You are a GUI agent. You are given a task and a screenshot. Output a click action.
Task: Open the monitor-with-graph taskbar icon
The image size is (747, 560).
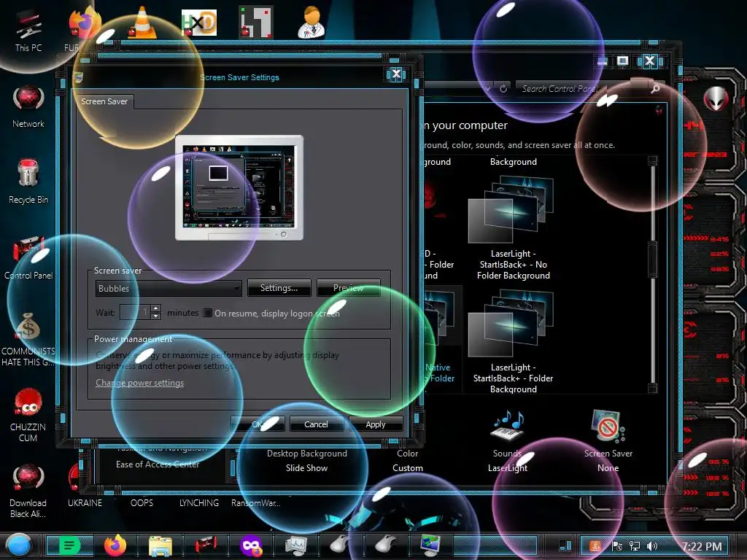pyautogui.click(x=295, y=545)
